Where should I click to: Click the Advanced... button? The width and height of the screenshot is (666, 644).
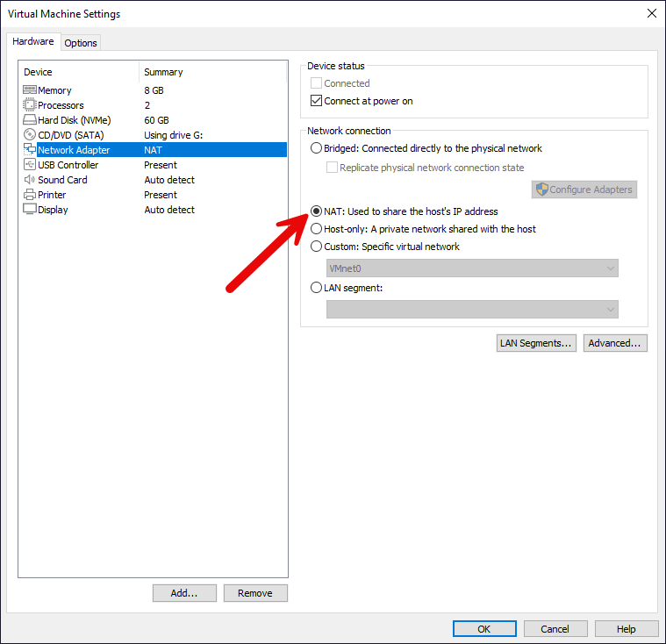point(615,343)
